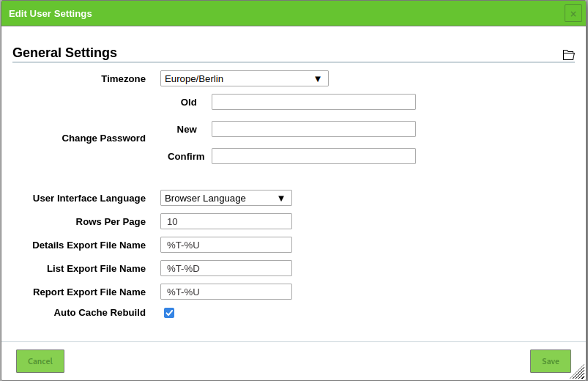This screenshot has height=381, width=588.
Task: Save the user settings
Action: click(x=551, y=361)
